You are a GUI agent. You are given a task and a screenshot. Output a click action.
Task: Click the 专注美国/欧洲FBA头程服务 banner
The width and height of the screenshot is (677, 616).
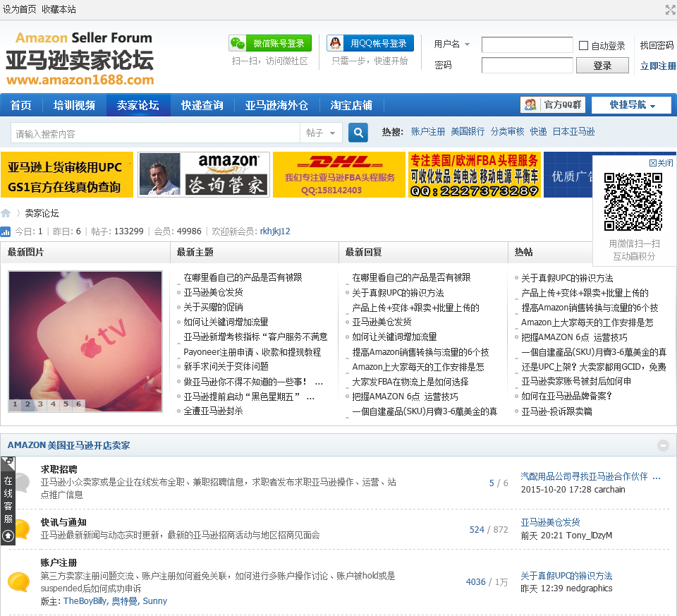[475, 174]
